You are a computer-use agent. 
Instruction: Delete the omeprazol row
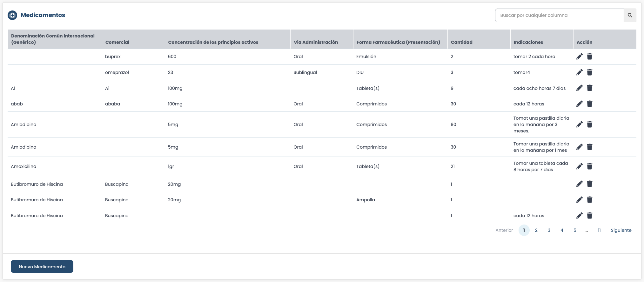pyautogui.click(x=590, y=72)
